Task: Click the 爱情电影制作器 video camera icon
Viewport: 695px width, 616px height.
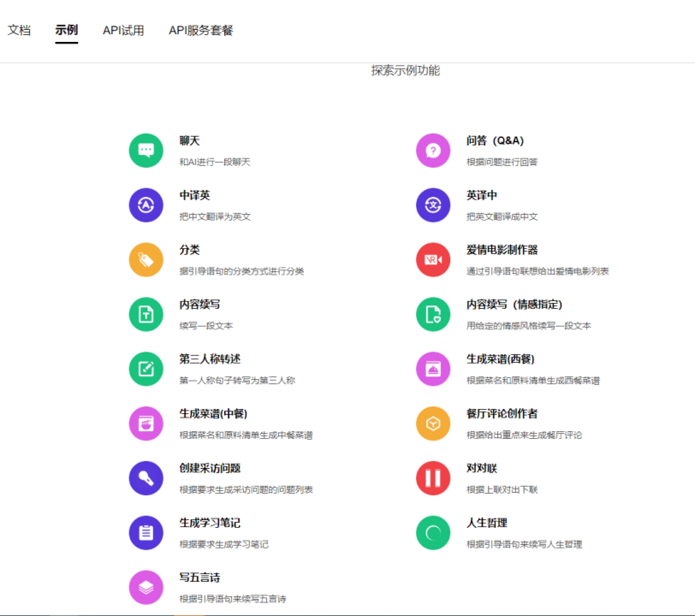Action: tap(433, 260)
